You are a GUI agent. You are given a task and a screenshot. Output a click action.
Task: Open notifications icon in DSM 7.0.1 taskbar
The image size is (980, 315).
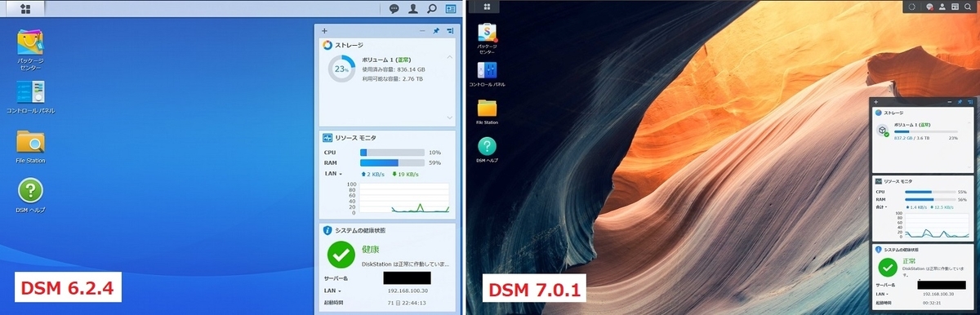(x=929, y=7)
